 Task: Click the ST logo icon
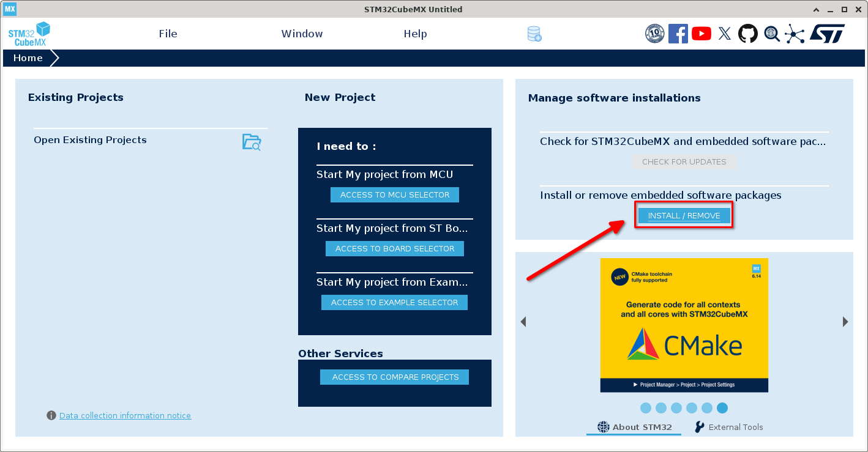point(827,34)
